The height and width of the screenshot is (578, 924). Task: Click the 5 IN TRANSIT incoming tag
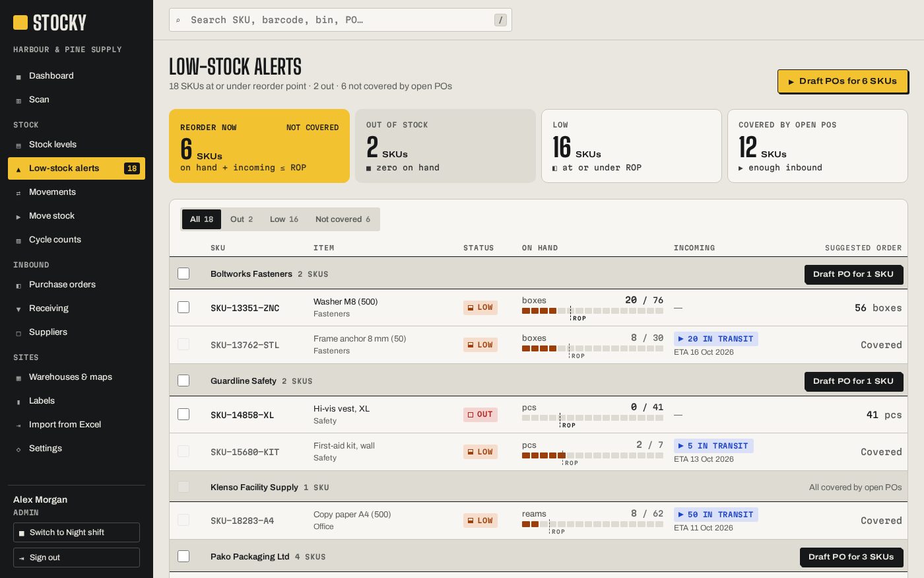pyautogui.click(x=713, y=446)
